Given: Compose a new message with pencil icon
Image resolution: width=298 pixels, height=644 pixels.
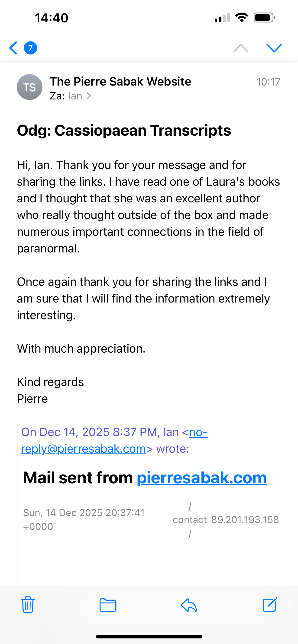Looking at the screenshot, I should [x=270, y=605].
